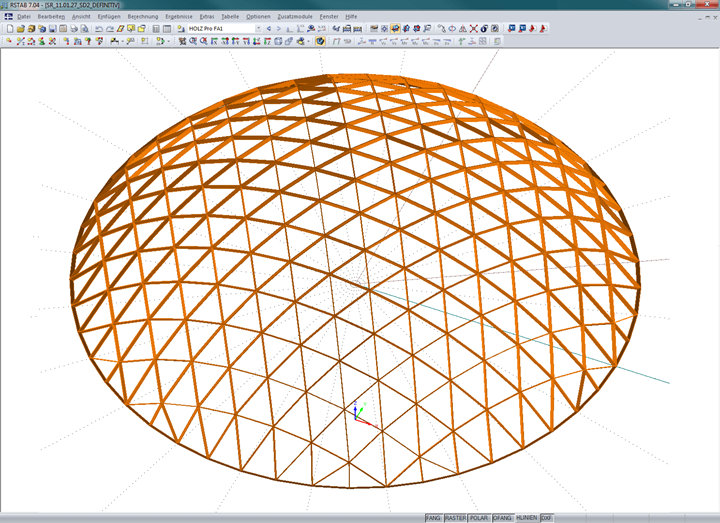Open the calculator-style table icon
The height and width of the screenshot is (523, 720).
156,28
